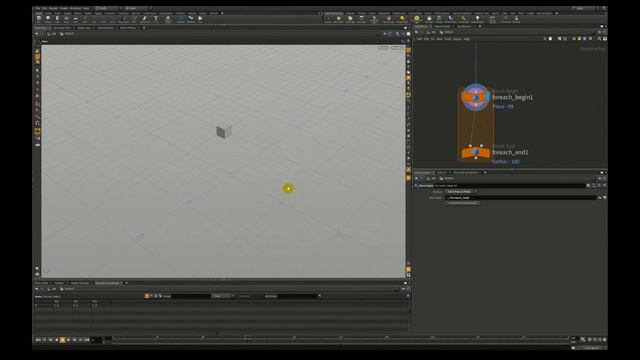The width and height of the screenshot is (640, 360).
Task: Open the network editor Add menu
Action: [x=419, y=39]
